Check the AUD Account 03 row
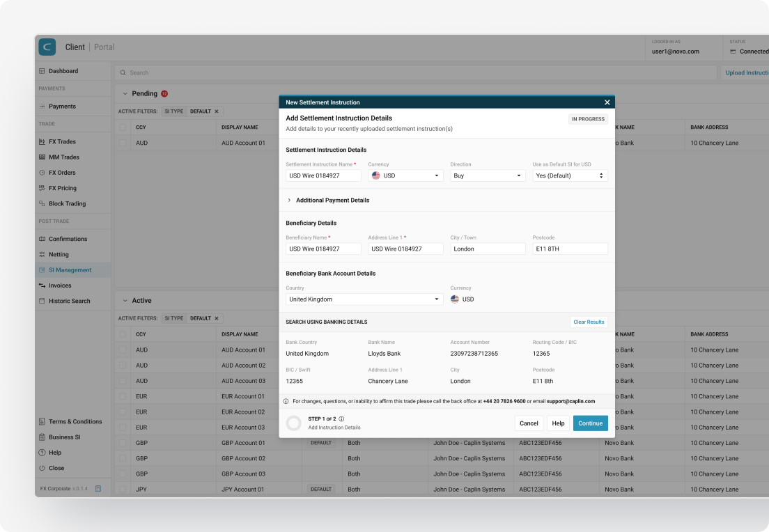Viewport: 769px width, 532px height. pyautogui.click(x=123, y=381)
